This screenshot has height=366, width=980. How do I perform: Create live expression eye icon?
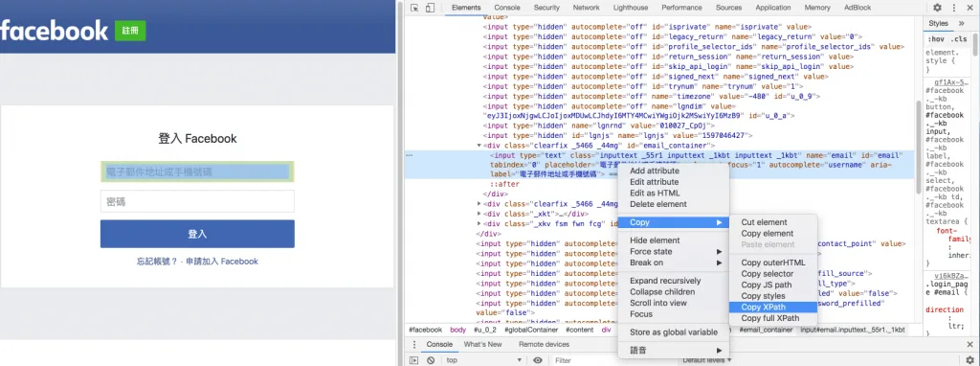tap(538, 360)
